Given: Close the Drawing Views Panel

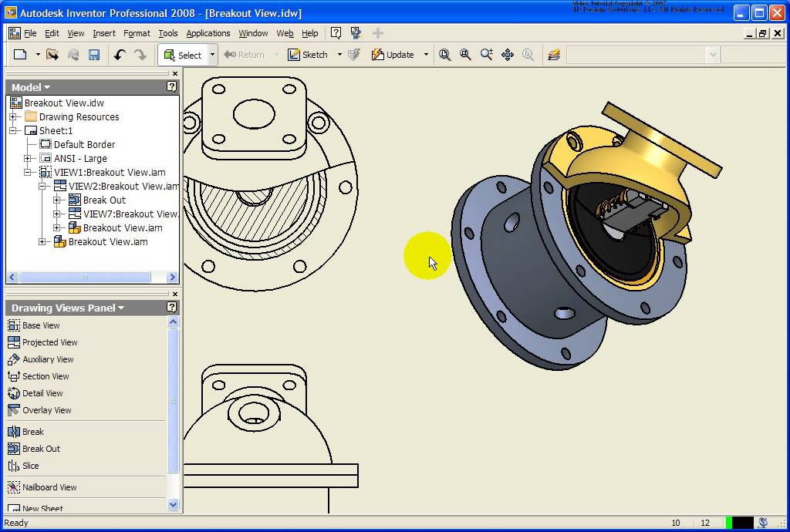Looking at the screenshot, I should pos(175,294).
